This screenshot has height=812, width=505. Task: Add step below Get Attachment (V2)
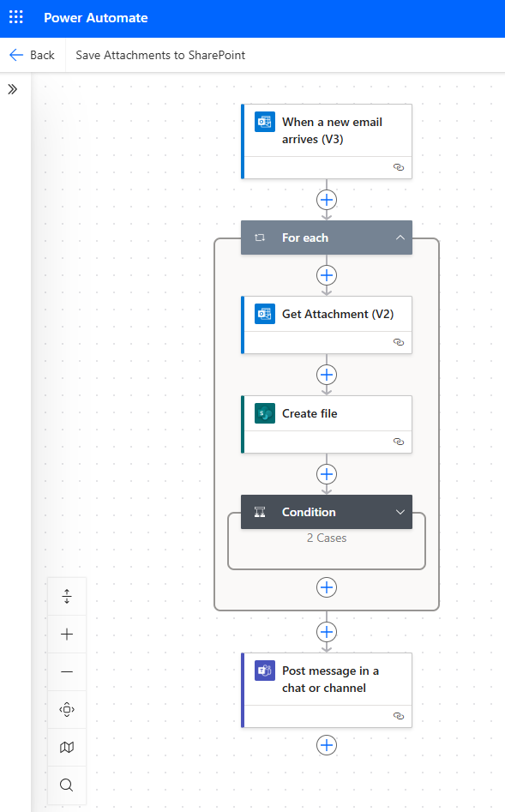[327, 375]
